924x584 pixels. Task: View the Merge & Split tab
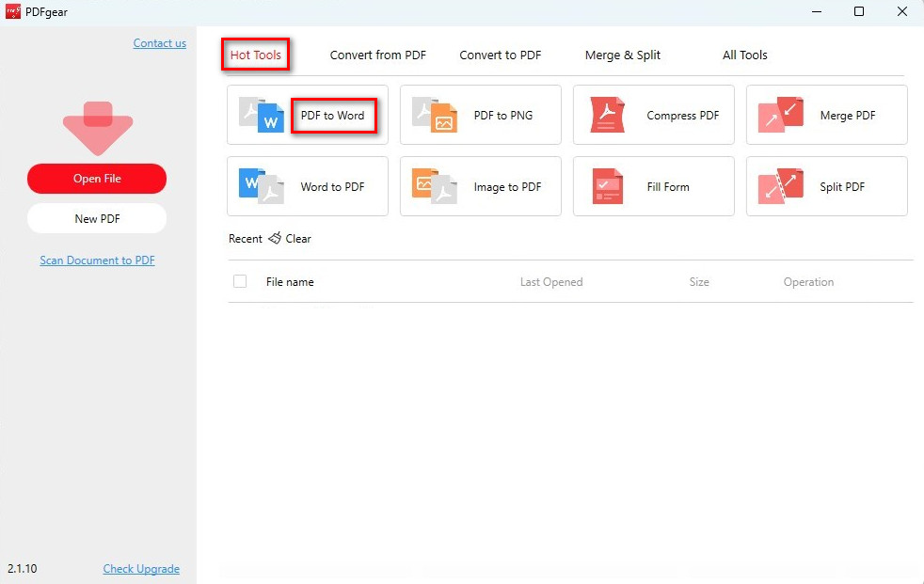[x=622, y=55]
